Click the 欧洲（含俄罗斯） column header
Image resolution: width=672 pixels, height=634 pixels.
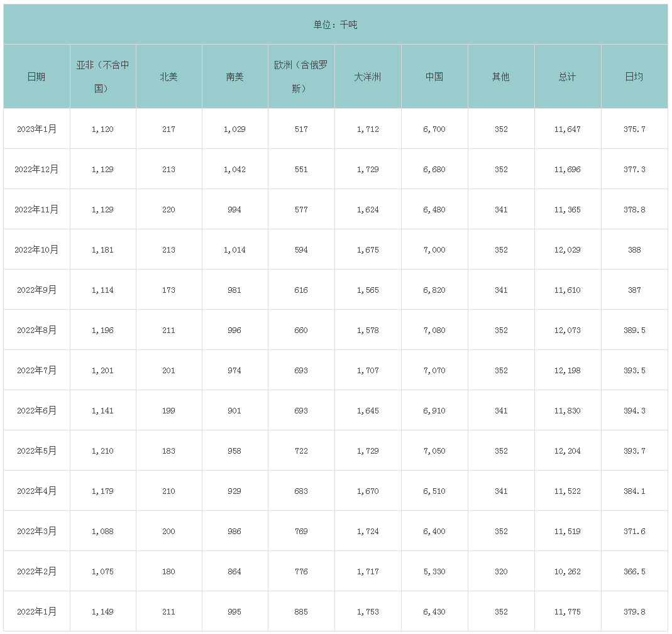301,77
